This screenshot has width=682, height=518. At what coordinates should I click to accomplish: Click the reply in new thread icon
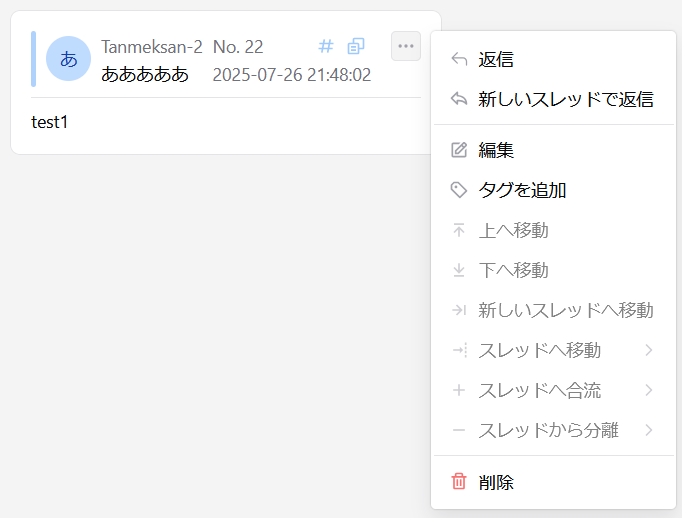[459, 100]
